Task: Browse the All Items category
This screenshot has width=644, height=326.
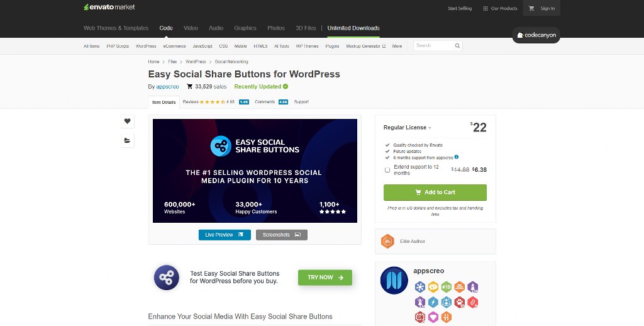Action: (92, 46)
